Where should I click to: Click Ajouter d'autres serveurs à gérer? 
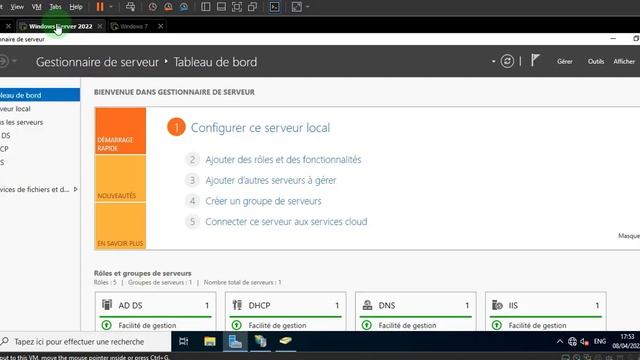[x=271, y=180]
